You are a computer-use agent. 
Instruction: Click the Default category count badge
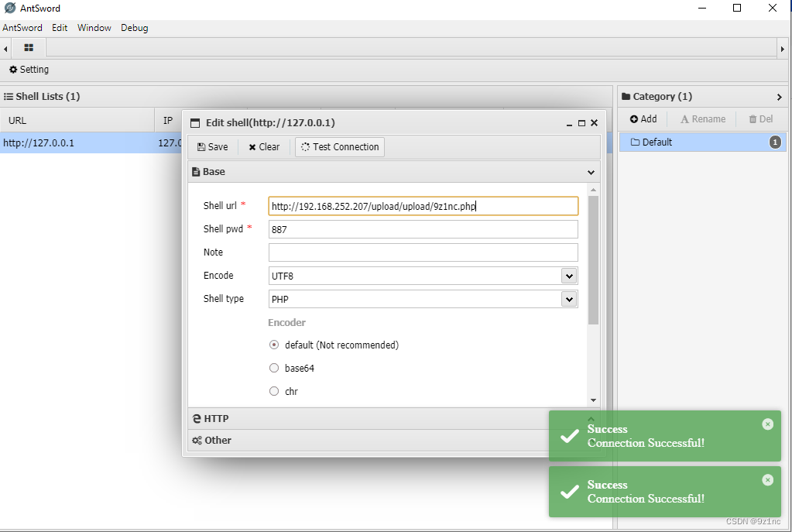(x=775, y=142)
